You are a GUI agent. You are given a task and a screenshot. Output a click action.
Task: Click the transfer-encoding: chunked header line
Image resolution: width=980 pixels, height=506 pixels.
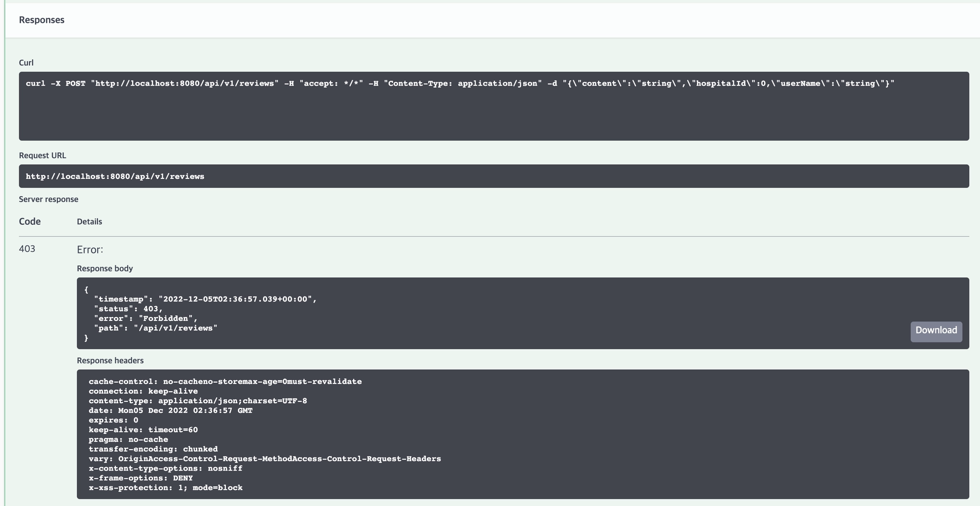[153, 449]
